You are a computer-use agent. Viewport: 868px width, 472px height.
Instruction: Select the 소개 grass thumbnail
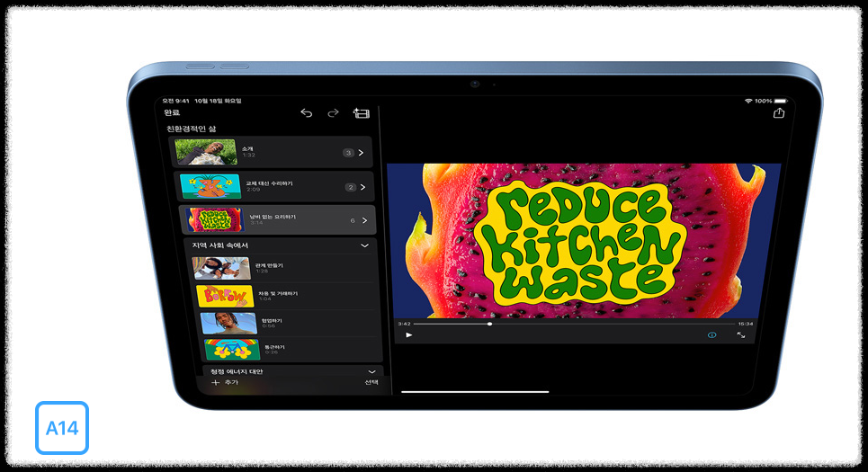206,152
